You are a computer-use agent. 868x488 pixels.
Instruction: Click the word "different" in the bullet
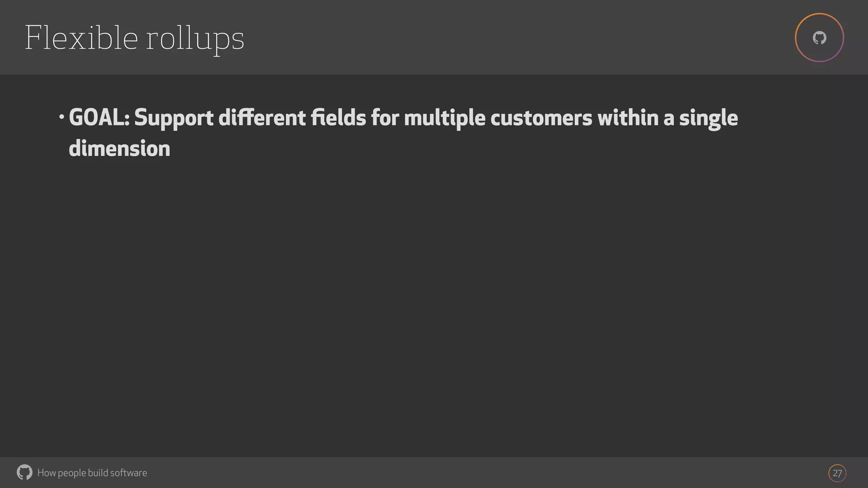tap(262, 117)
